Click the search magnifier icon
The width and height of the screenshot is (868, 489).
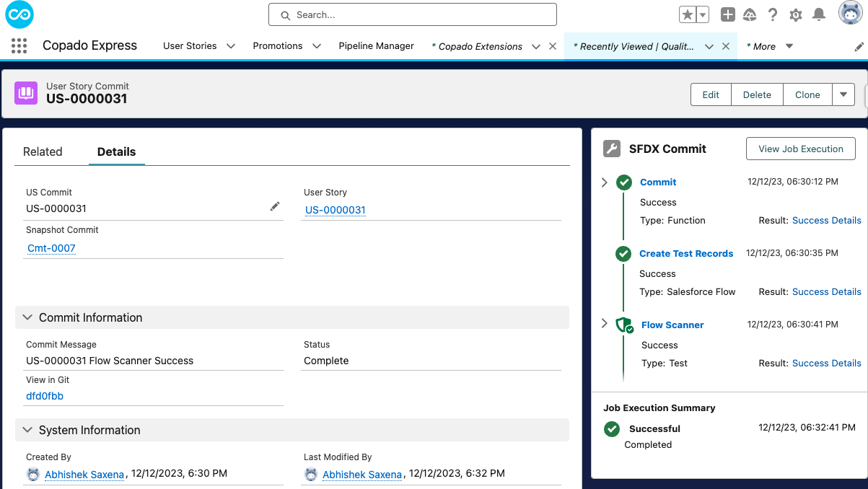click(x=286, y=15)
